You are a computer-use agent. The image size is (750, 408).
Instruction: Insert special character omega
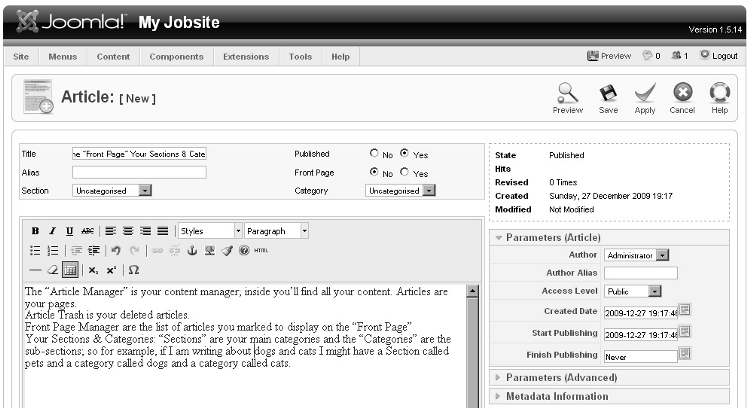(134, 270)
